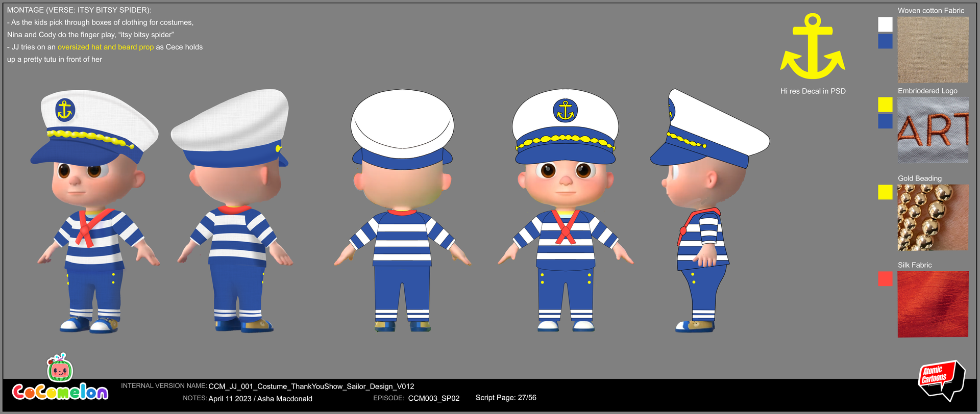This screenshot has height=414, width=980.
Task: Click anchor badge on flat front-view hat
Action: 565,111
